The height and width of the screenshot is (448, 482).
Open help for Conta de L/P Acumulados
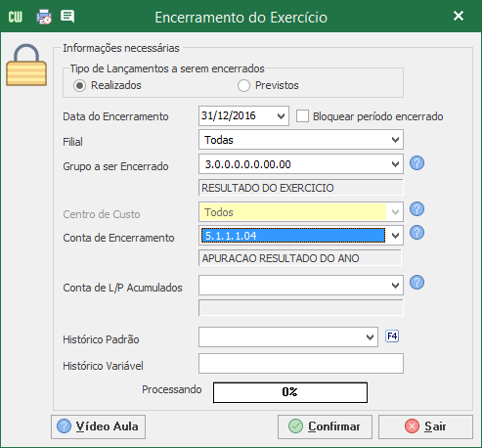416,283
